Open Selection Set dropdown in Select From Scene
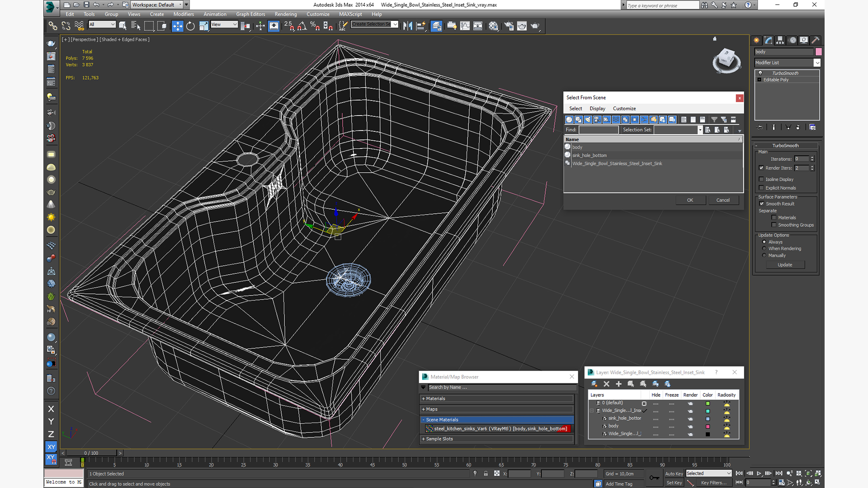The height and width of the screenshot is (488, 868). [x=700, y=130]
